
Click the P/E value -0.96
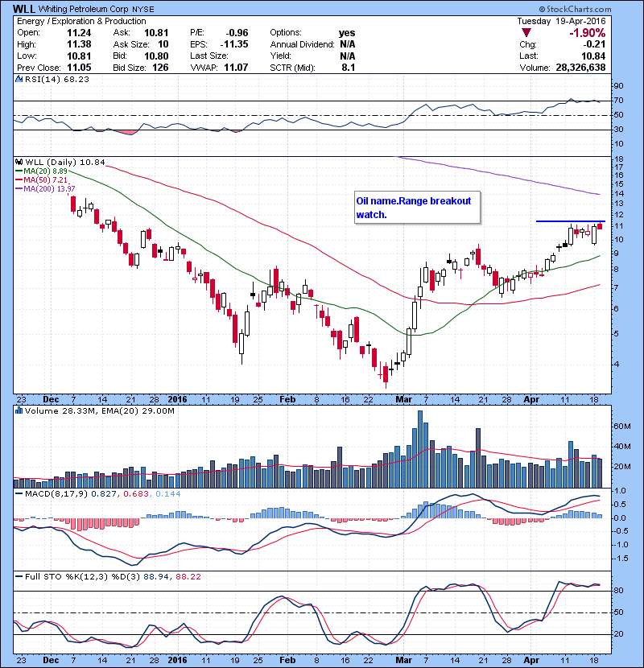pos(237,33)
